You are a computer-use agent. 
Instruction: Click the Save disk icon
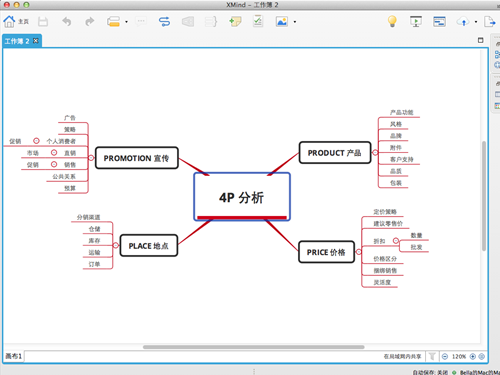click(43, 22)
